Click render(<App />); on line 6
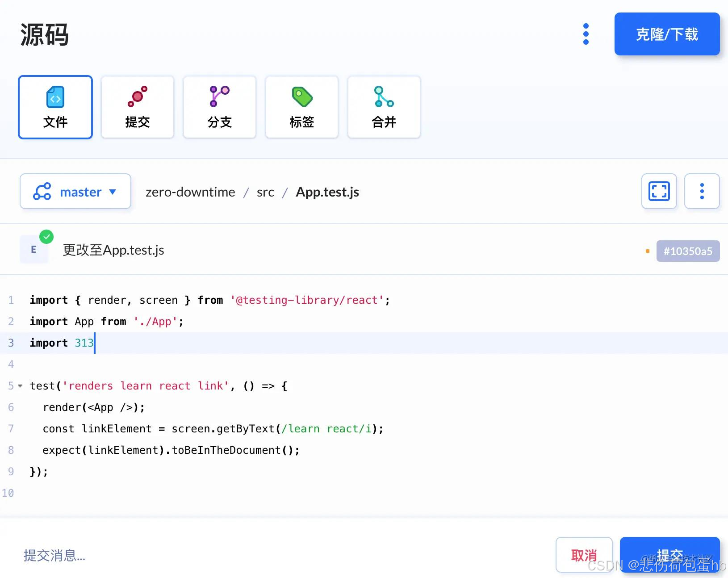The height and width of the screenshot is (578, 728). pos(94,407)
